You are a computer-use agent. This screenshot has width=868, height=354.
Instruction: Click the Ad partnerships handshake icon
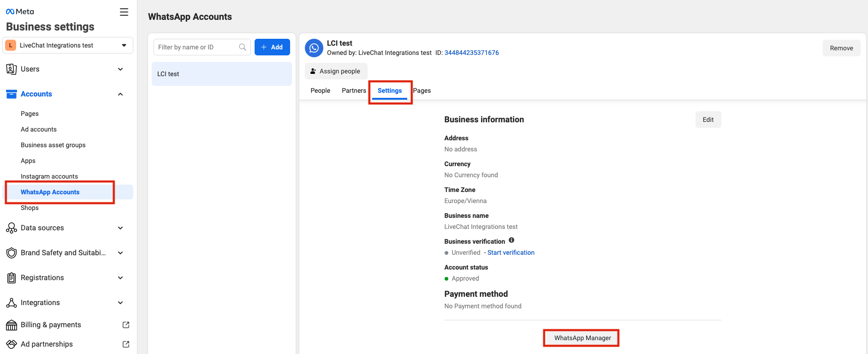[x=12, y=344]
